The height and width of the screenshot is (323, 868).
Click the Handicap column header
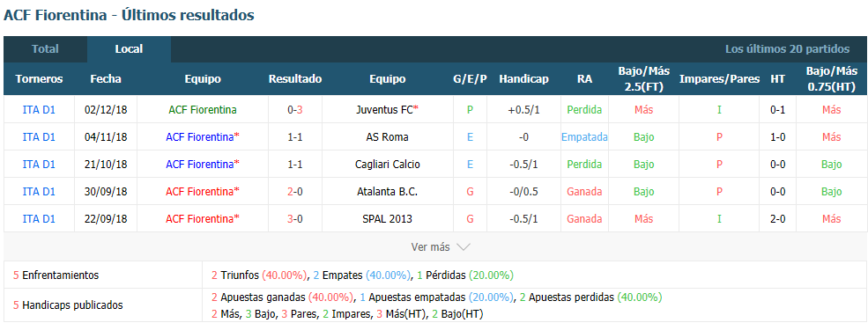523,79
